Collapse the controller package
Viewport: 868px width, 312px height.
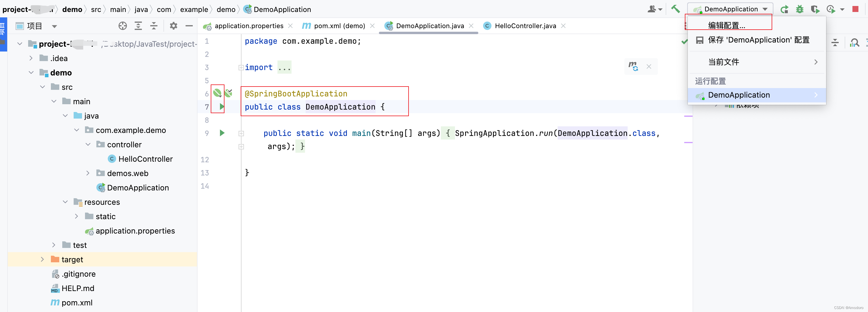(x=88, y=145)
